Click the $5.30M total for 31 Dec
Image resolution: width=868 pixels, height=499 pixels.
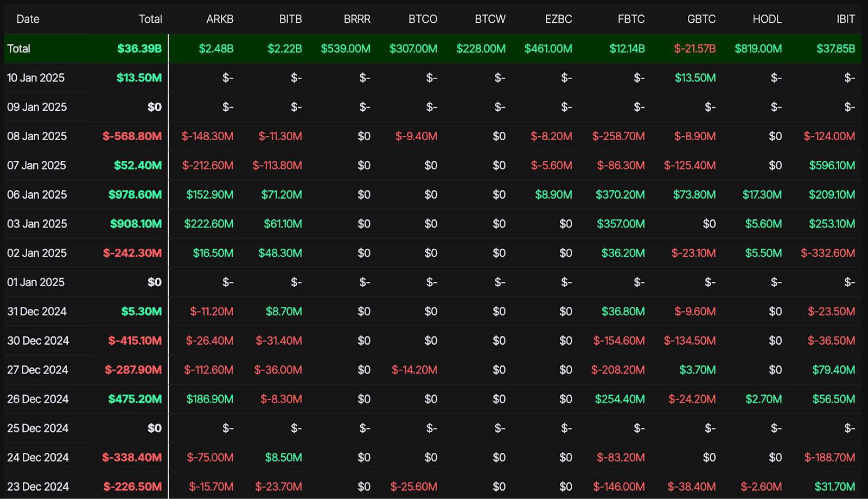coord(141,312)
